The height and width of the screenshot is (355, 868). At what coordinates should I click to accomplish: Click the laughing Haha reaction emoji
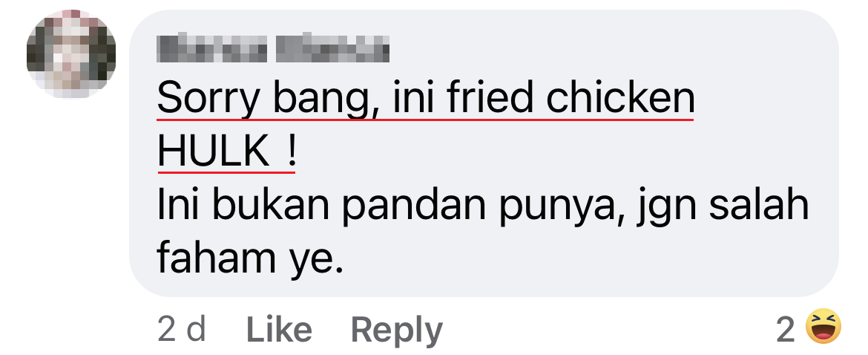pyautogui.click(x=823, y=328)
